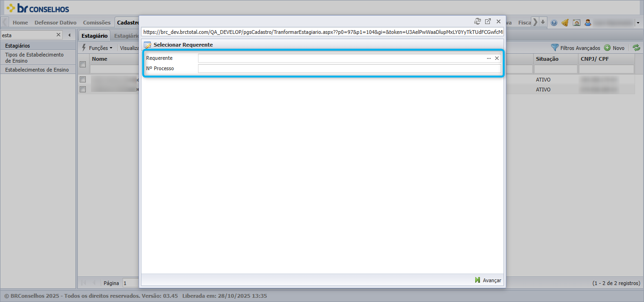Check the second grid row checkbox

(83, 89)
